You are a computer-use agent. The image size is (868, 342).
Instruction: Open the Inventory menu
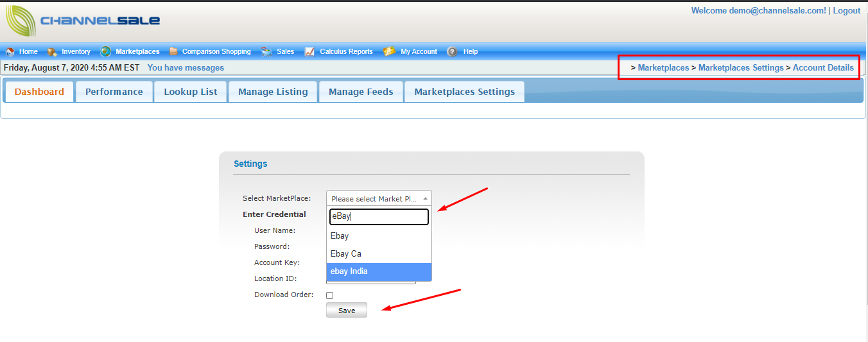tap(76, 52)
